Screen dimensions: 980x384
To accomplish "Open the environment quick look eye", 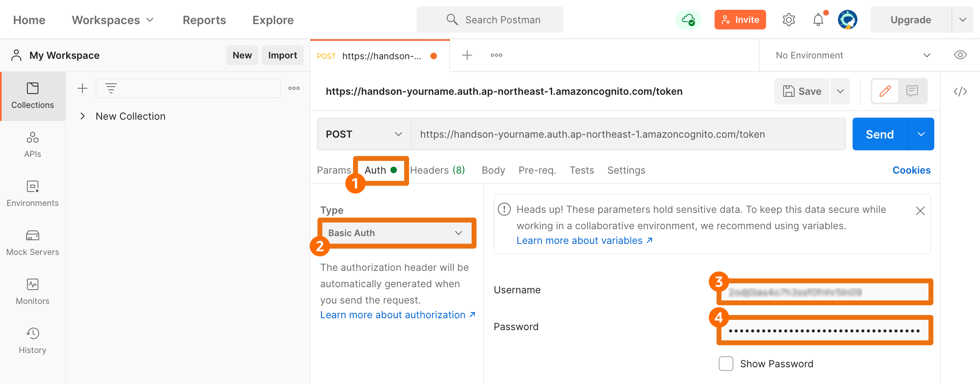I will [960, 55].
